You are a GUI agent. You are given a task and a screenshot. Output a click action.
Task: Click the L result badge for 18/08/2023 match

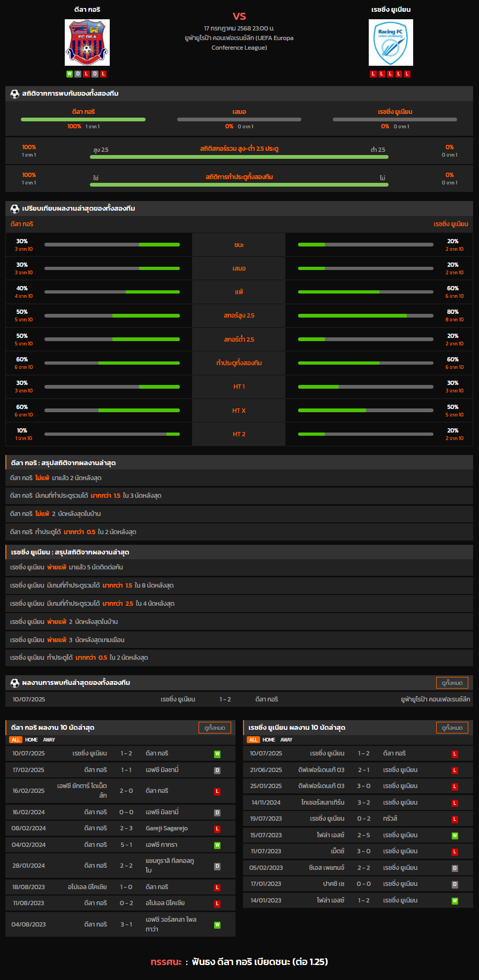point(217,888)
